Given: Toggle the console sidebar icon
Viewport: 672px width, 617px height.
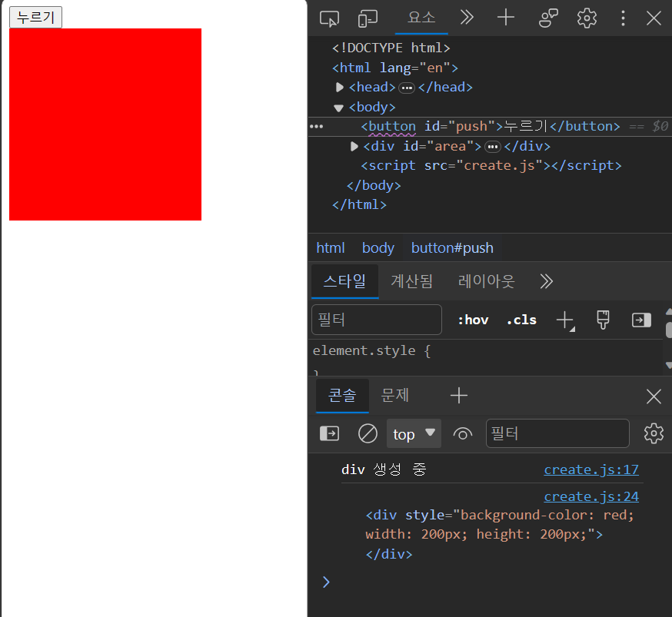Looking at the screenshot, I should 329,433.
